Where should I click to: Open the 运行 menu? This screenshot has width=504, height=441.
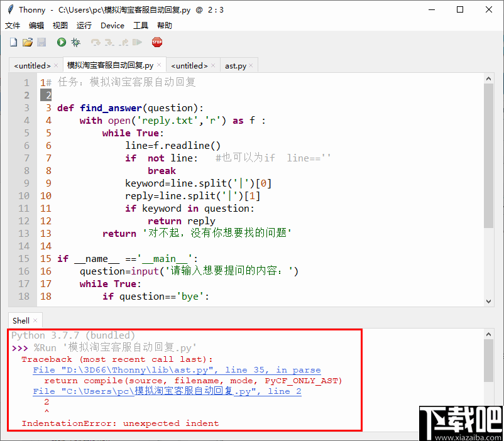[x=84, y=25]
